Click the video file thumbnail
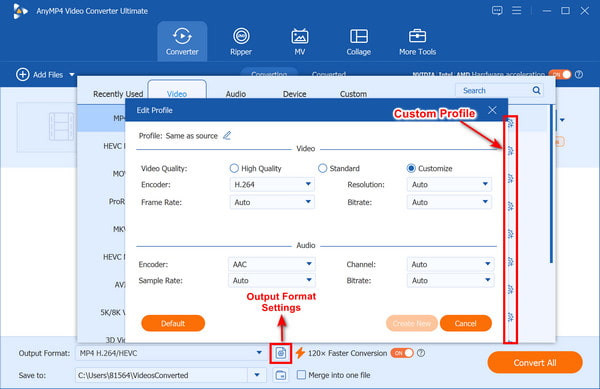 (x=61, y=126)
